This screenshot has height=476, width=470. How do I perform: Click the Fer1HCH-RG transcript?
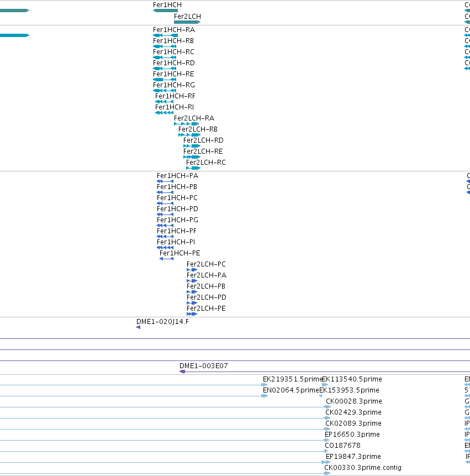pos(165,91)
